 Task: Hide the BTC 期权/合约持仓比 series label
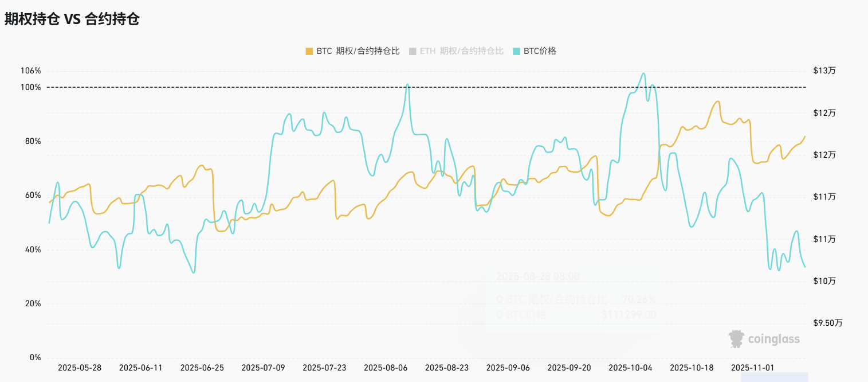tap(358, 51)
